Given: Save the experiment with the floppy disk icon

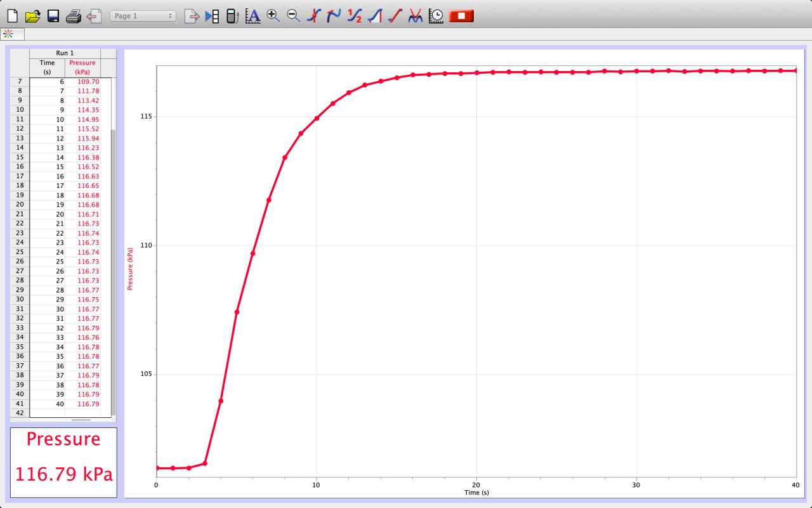Looking at the screenshot, I should [x=53, y=16].
